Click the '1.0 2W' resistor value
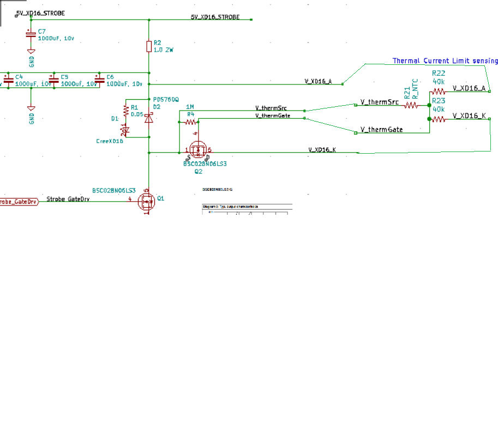This screenshot has width=498, height=448. (164, 50)
